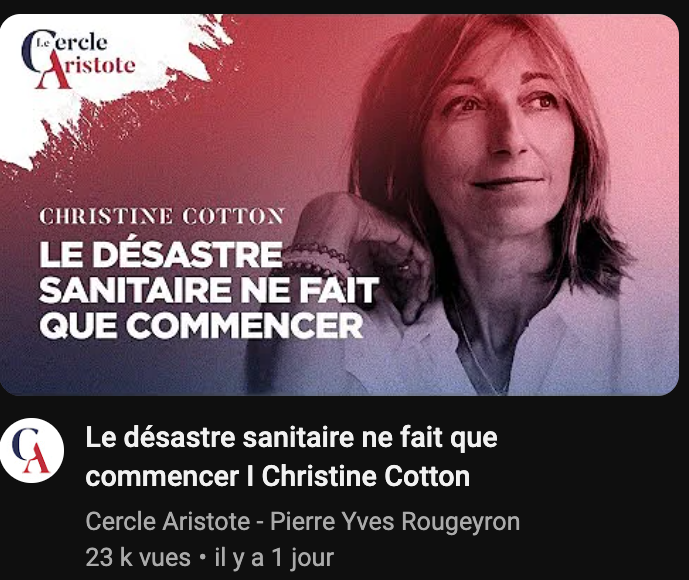Click the blue C in the channel avatar
689x580 pixels.
[x=25, y=445]
